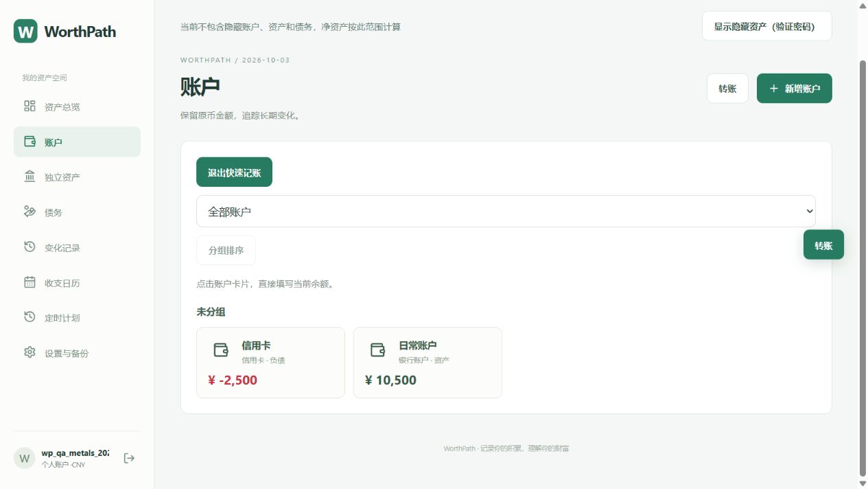Go to 资产总览 in sidebar
This screenshot has height=489, width=868.
coord(77,106)
